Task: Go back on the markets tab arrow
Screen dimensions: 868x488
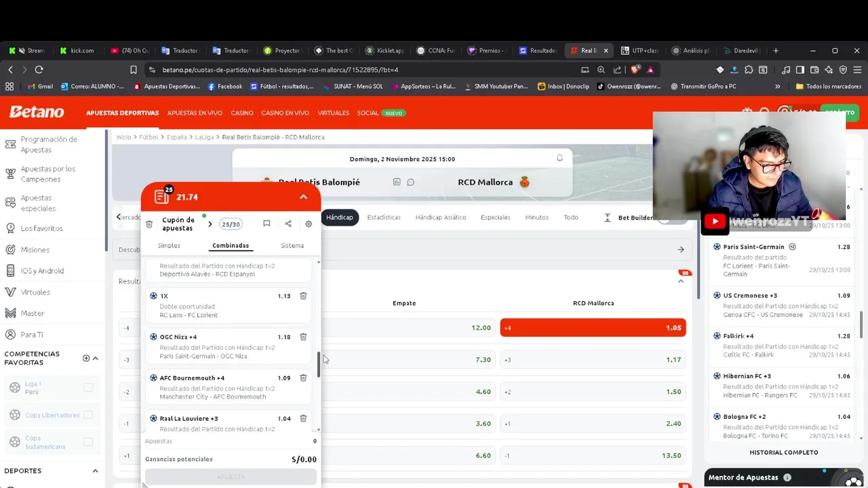Action: pos(119,217)
